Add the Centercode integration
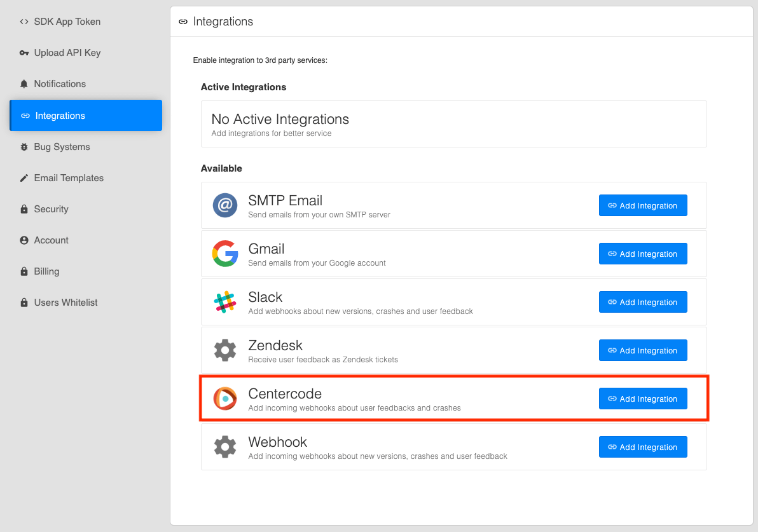Viewport: 758px width, 532px height. [643, 399]
